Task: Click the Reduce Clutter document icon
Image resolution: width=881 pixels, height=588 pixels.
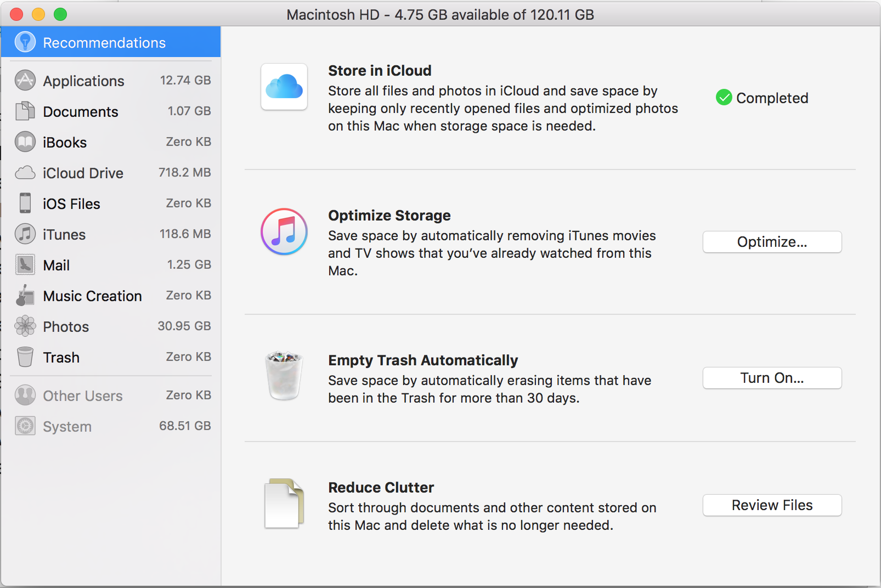Action: tap(284, 504)
